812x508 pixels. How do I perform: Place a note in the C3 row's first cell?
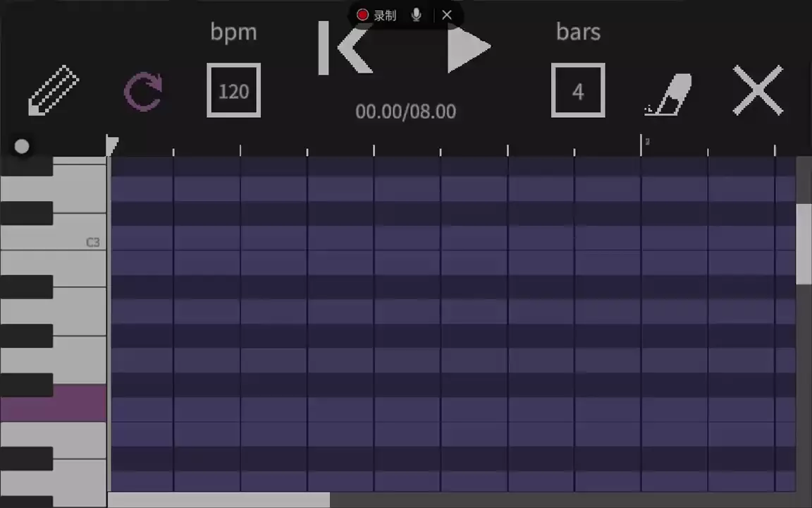142,238
